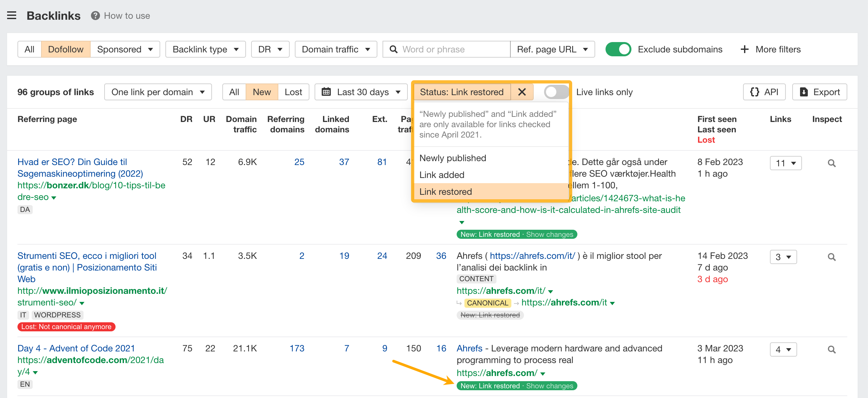
Task: Select the Dofollow filter
Action: [66, 50]
